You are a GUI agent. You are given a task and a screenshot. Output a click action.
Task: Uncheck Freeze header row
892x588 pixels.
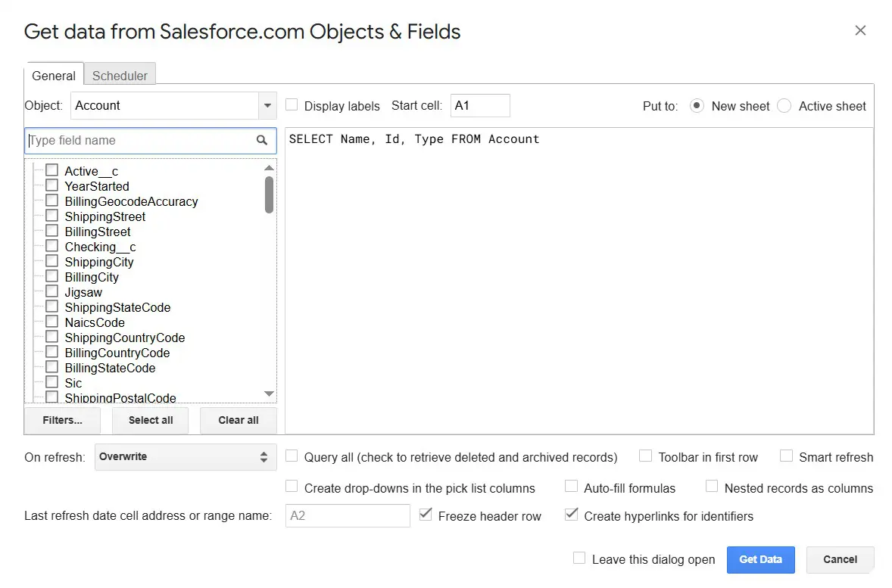click(x=425, y=515)
